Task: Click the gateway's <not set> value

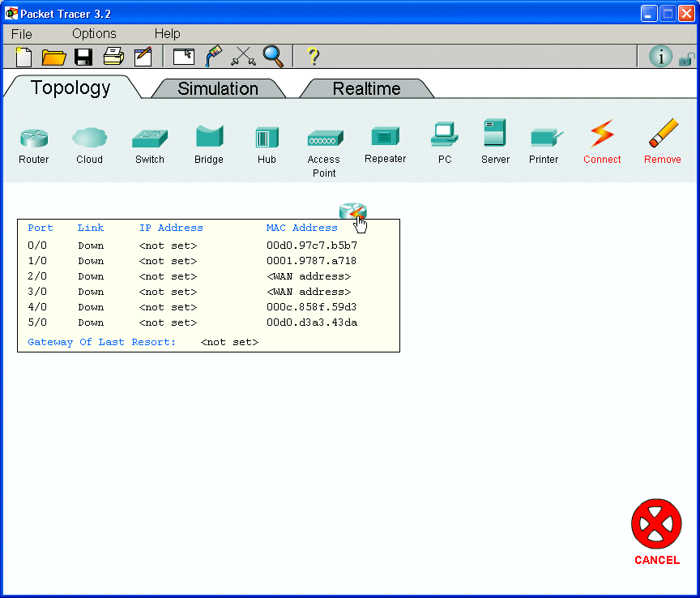Action: (229, 342)
